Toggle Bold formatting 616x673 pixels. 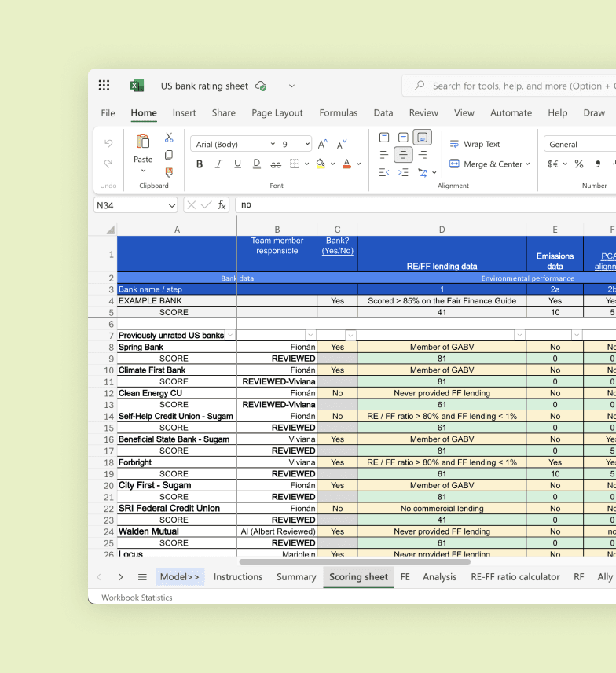(x=200, y=164)
